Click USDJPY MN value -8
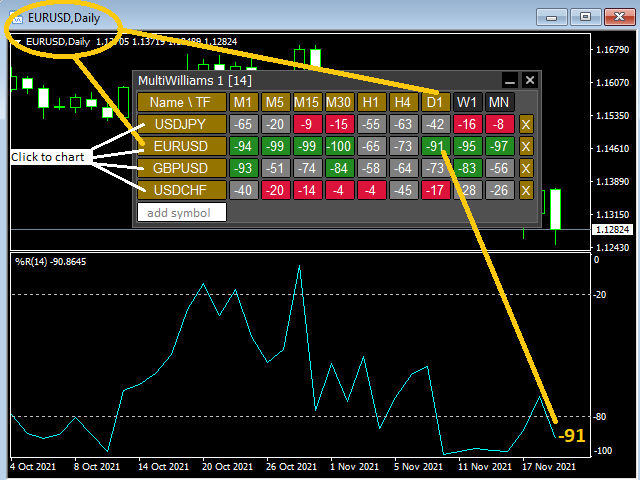This screenshot has width=640, height=480. tap(499, 124)
